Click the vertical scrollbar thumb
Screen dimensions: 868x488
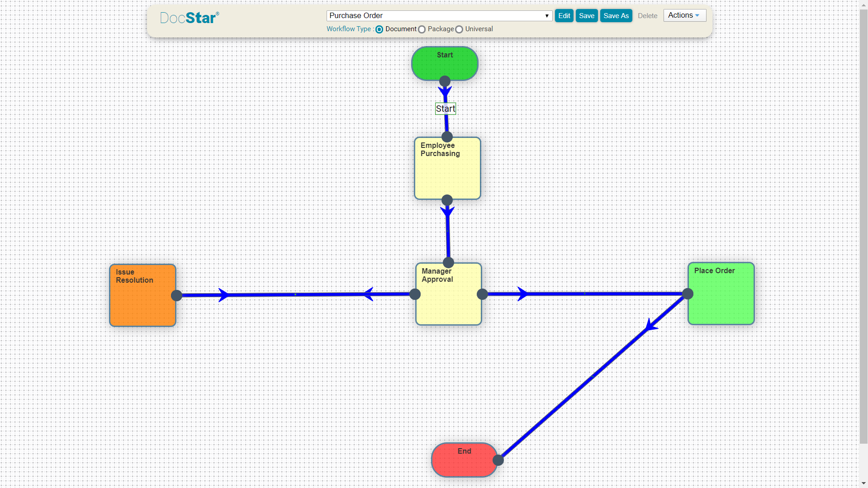[x=863, y=226]
